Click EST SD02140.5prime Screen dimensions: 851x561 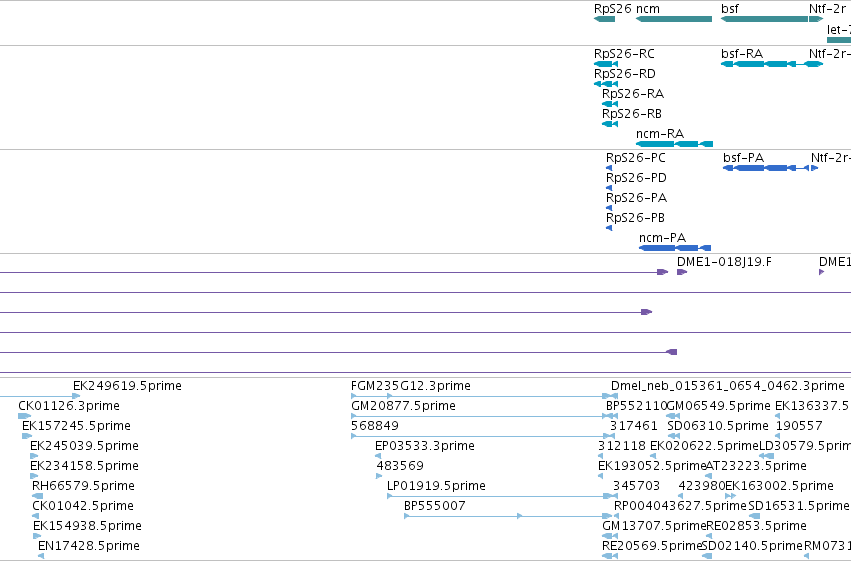(x=752, y=546)
